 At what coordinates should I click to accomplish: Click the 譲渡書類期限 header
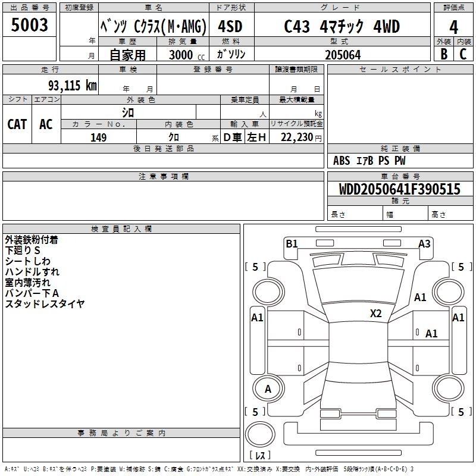[x=296, y=69]
